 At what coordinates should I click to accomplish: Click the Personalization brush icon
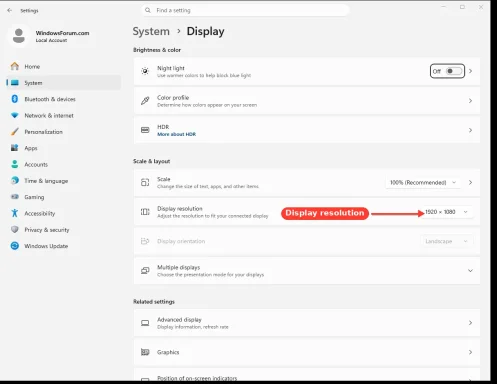tap(15, 132)
